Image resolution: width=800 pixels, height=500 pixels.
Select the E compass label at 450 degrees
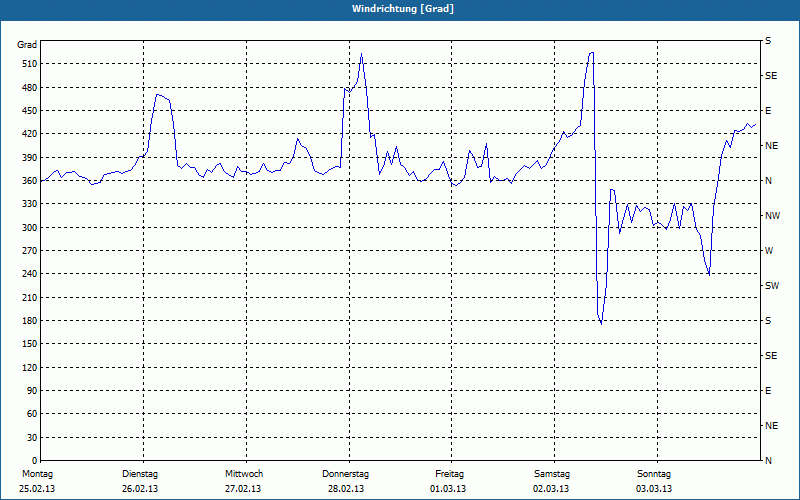(x=768, y=111)
